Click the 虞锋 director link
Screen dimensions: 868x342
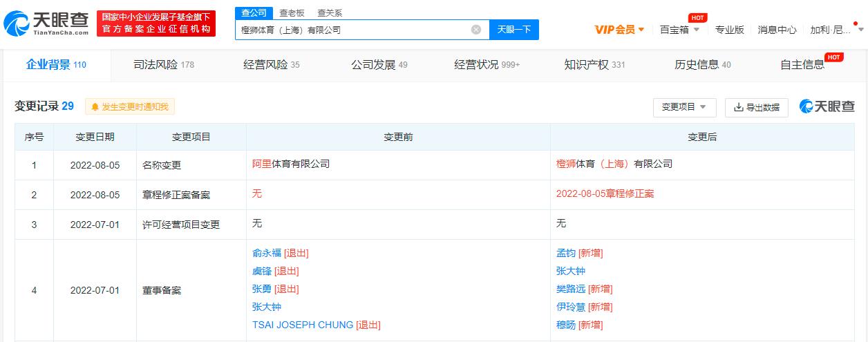coord(262,271)
